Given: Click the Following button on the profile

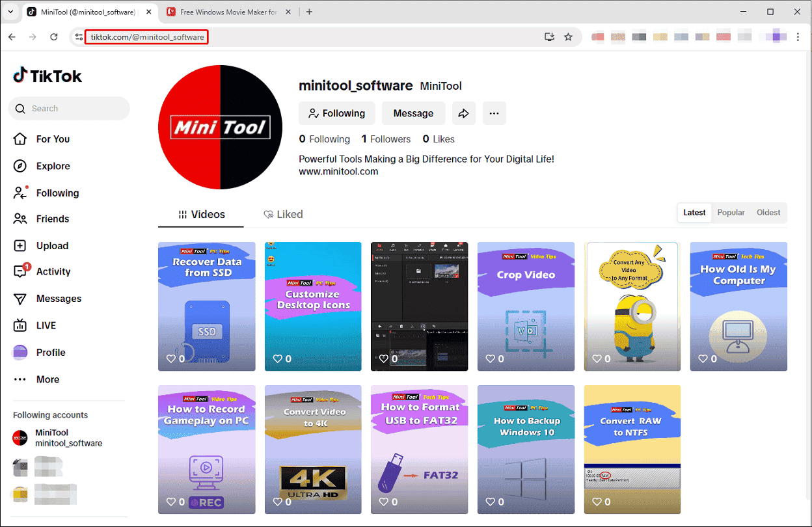Looking at the screenshot, I should (x=337, y=113).
